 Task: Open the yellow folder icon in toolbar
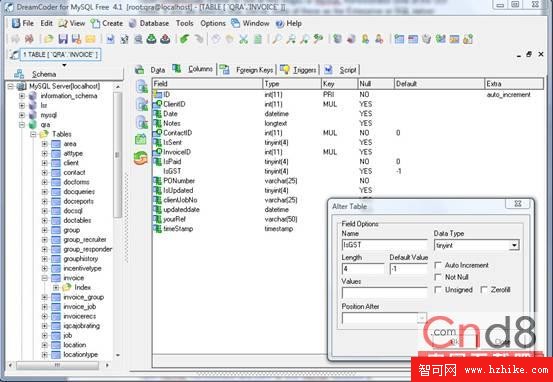point(49,39)
